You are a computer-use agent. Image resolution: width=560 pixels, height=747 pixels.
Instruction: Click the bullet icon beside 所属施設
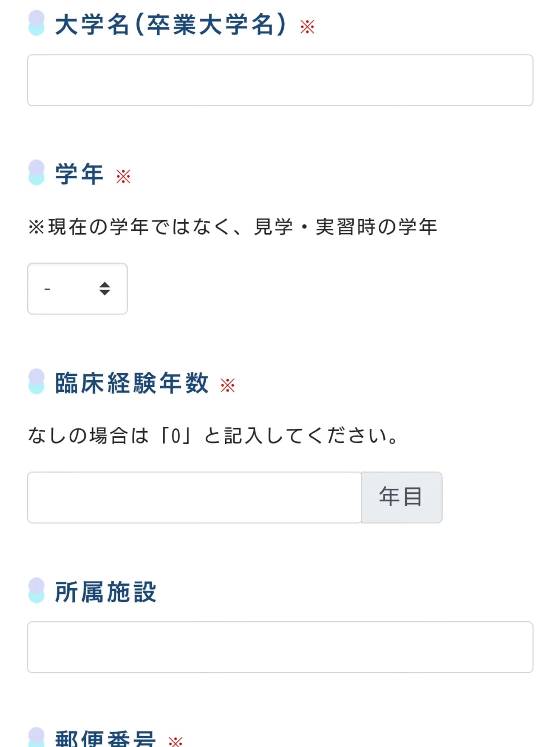(x=37, y=590)
